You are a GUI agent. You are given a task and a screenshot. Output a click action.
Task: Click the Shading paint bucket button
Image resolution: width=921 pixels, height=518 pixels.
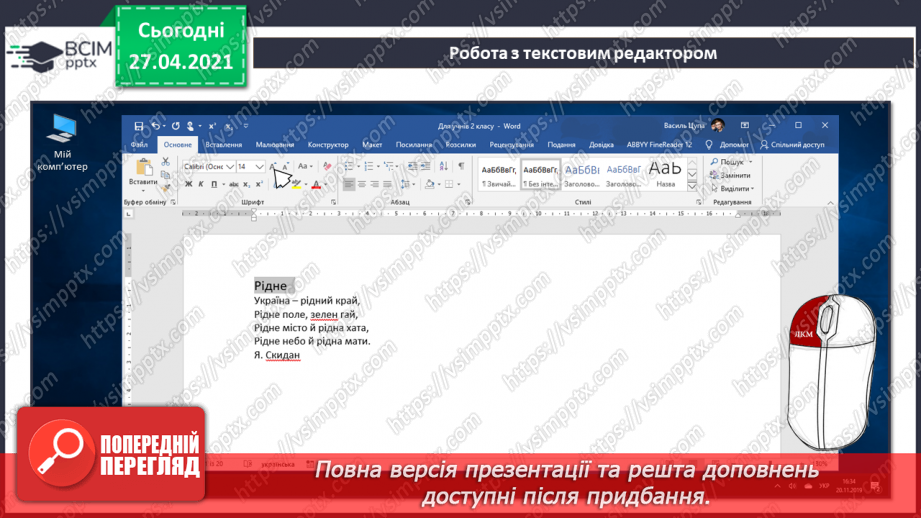[x=429, y=184]
